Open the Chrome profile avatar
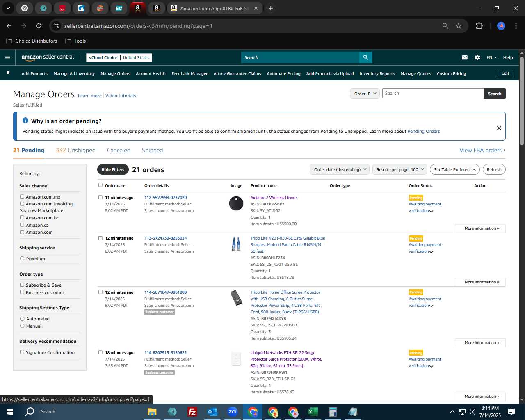This screenshot has height=420, width=525. [501, 26]
